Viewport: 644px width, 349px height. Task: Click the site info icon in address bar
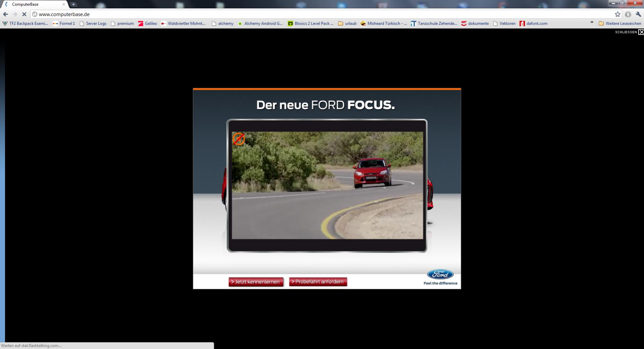pyautogui.click(x=35, y=14)
